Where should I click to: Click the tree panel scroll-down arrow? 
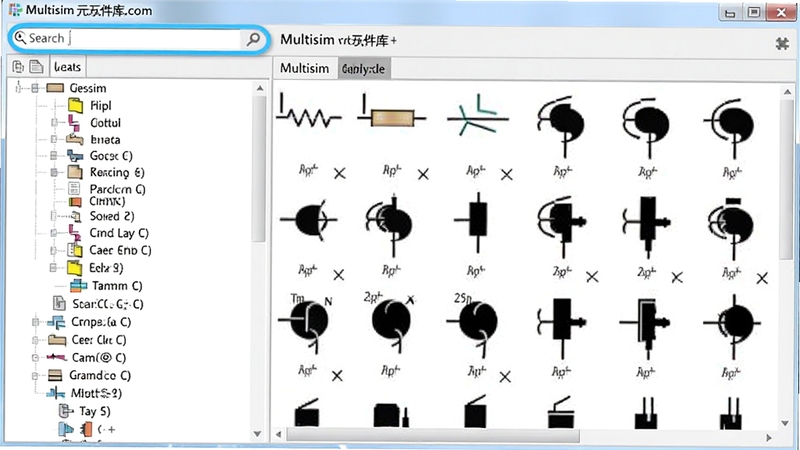tap(258, 434)
